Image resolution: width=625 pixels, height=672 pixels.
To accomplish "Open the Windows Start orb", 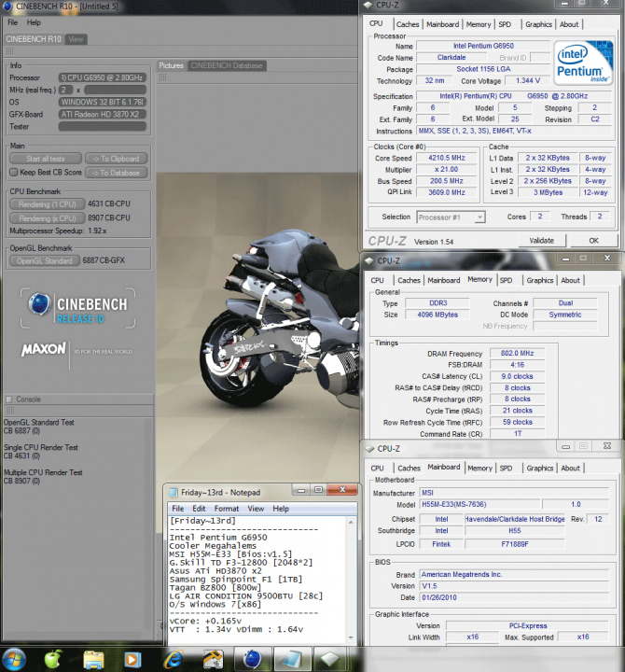I will coord(14,659).
